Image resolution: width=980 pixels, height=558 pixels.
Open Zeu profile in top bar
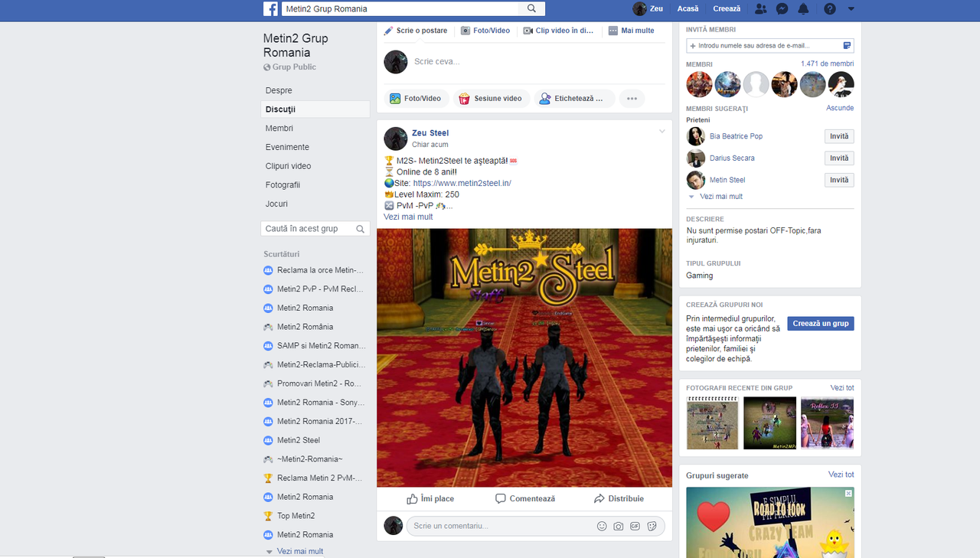648,9
